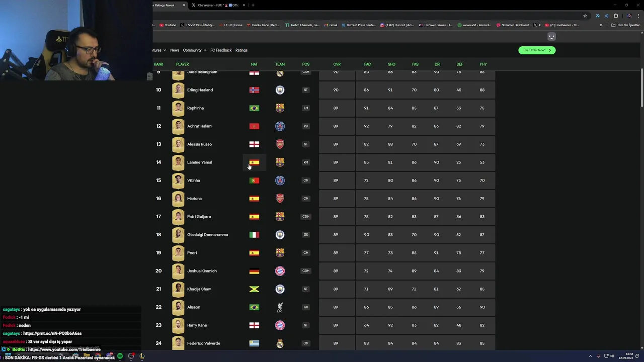Click Joshua Kimmich's Germany flag icon

pos(254,271)
